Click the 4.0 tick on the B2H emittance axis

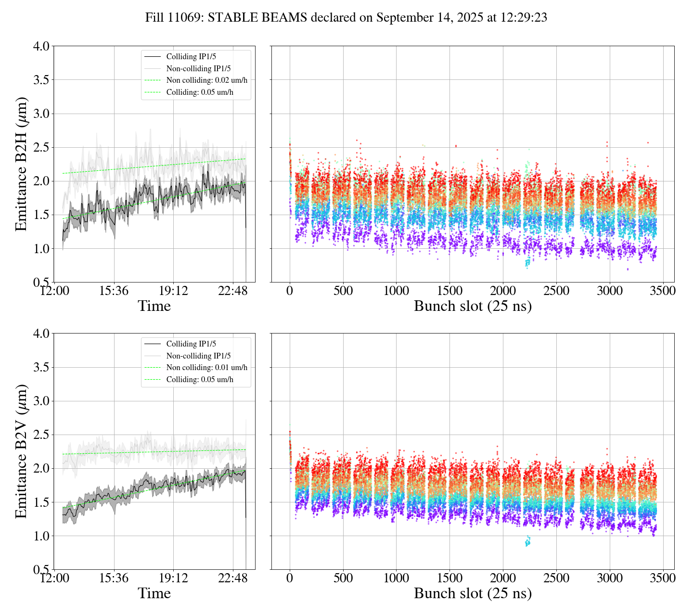[41, 47]
